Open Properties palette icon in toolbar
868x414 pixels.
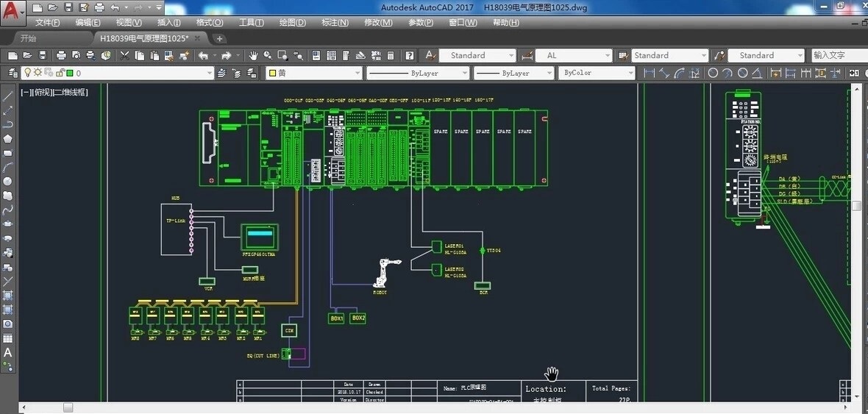[316, 55]
